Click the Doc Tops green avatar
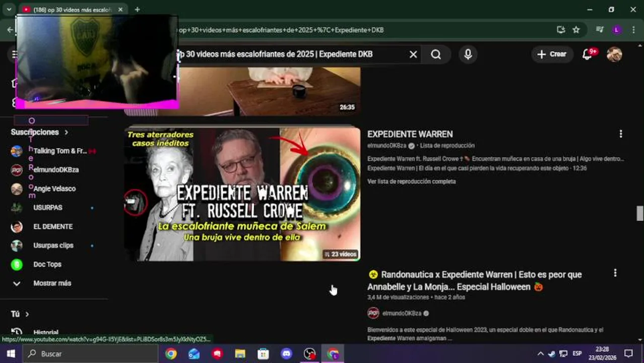The image size is (644, 363). 17,264
